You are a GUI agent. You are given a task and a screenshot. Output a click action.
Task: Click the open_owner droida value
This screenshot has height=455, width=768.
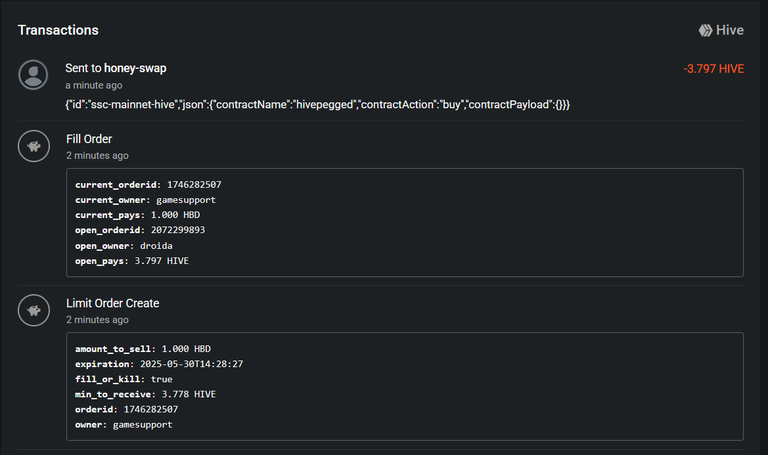coord(156,245)
